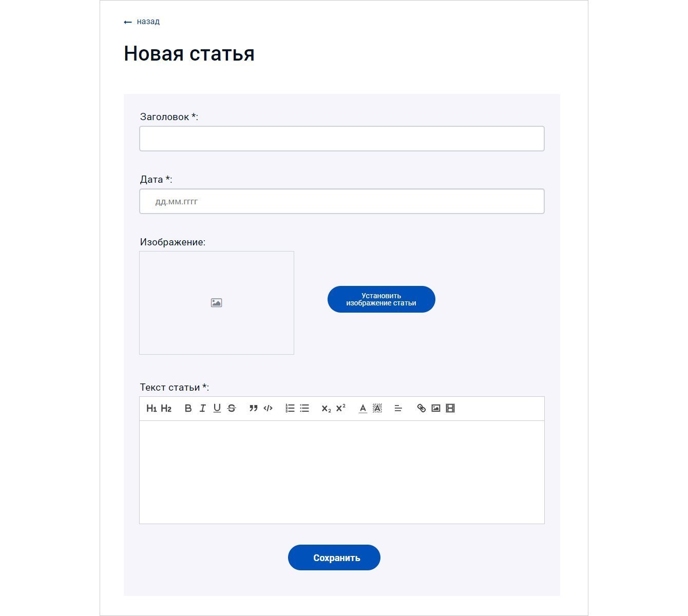Viewport: 688px width, 616px height.
Task: Open the text background color picker
Action: click(x=377, y=409)
